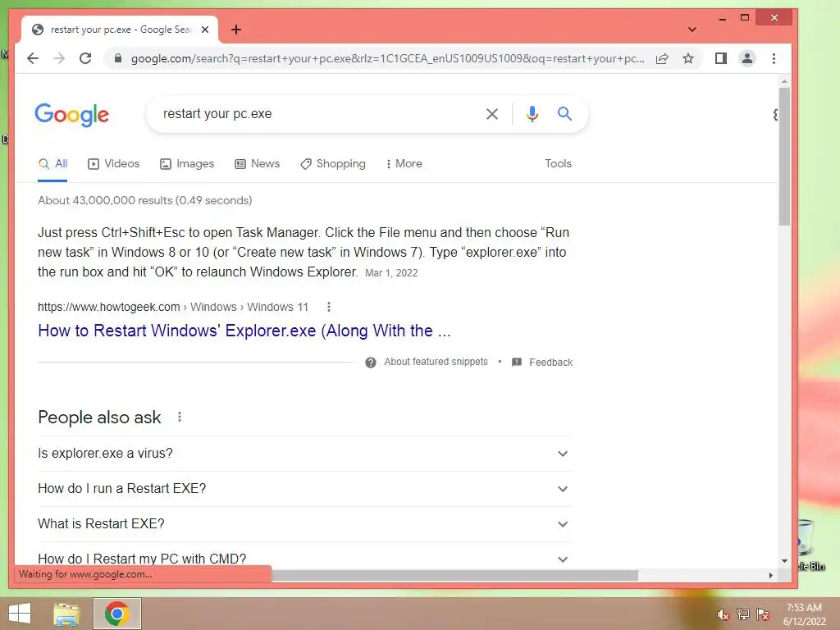Open Chrome's three-dot menu
Screen dimensions: 840x630
[x=774, y=58]
